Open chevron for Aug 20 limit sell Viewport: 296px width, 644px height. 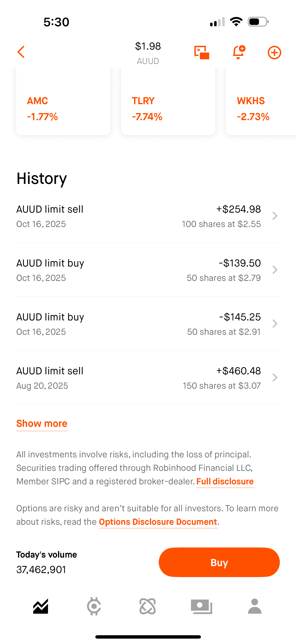point(275,377)
